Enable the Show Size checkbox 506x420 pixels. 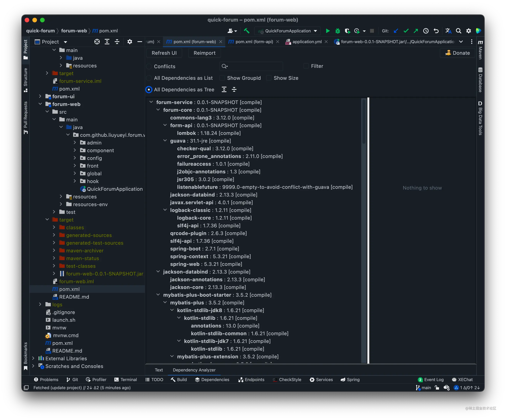pyautogui.click(x=269, y=78)
